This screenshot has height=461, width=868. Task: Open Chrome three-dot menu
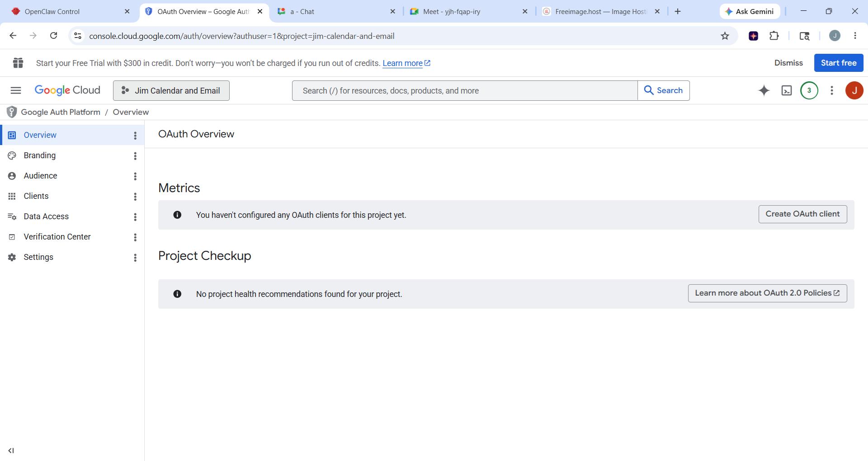855,36
